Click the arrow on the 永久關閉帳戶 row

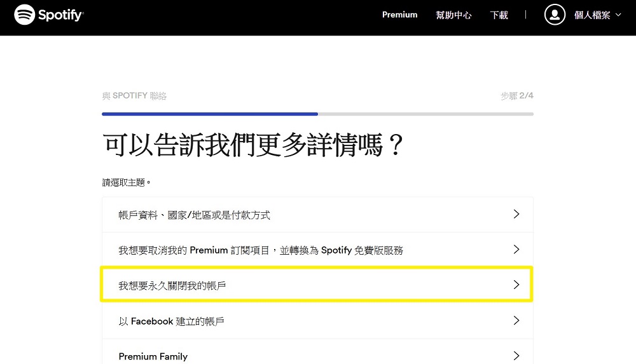[516, 285]
